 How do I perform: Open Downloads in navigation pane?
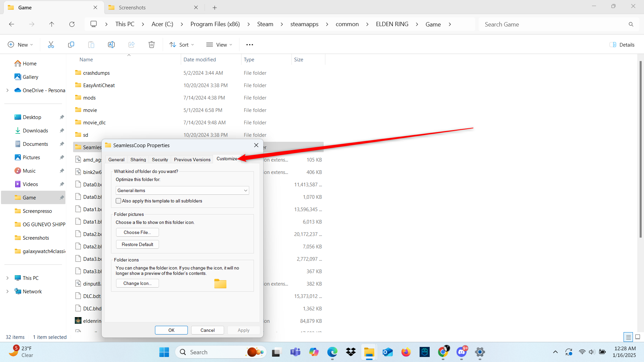[35, 130]
